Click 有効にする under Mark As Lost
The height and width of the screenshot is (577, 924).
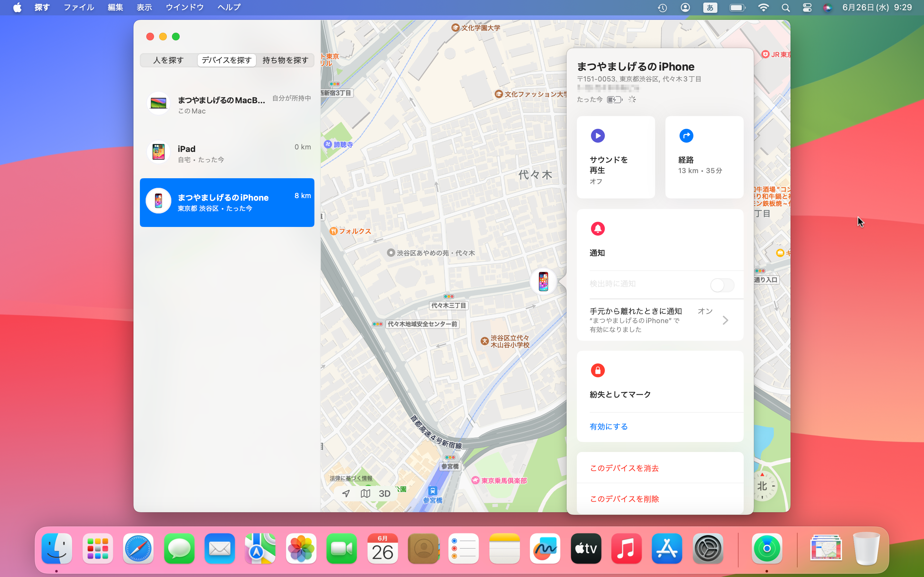pos(609,426)
